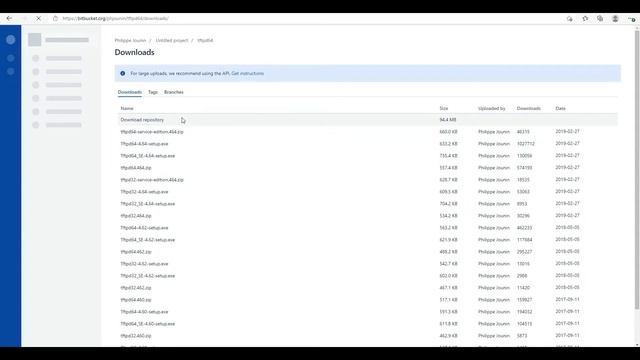This screenshot has width=640, height=360.
Task: Open tftpd64 breadcrumb link
Action: click(x=205, y=40)
